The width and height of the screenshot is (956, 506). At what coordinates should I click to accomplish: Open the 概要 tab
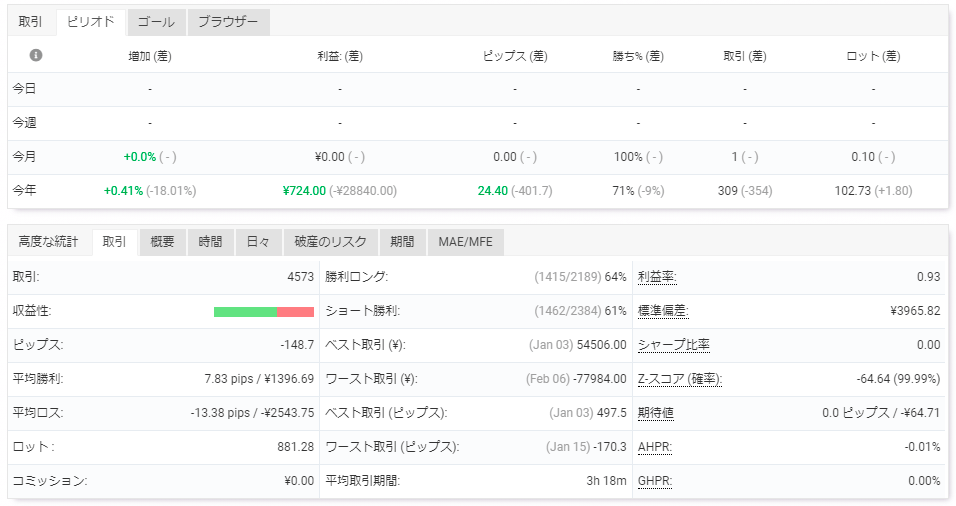point(163,242)
